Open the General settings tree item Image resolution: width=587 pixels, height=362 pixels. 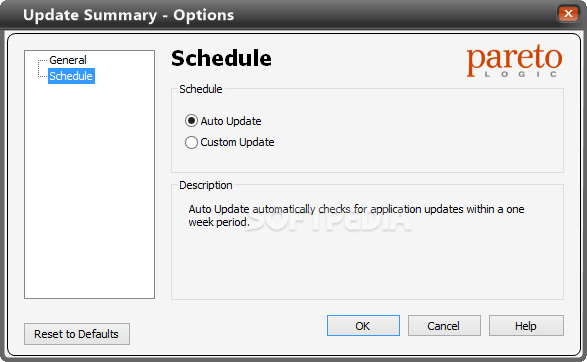pos(68,60)
